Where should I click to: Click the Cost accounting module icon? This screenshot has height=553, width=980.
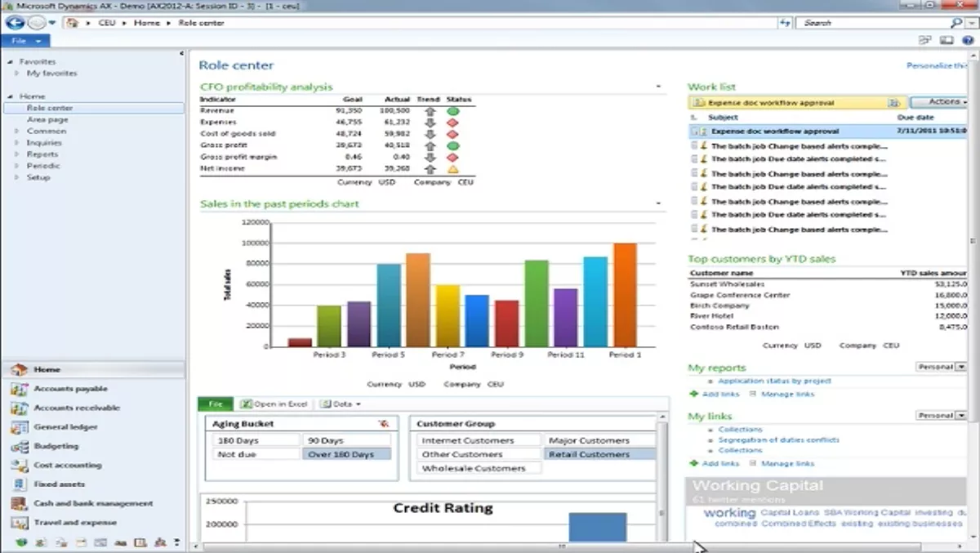tap(20, 465)
